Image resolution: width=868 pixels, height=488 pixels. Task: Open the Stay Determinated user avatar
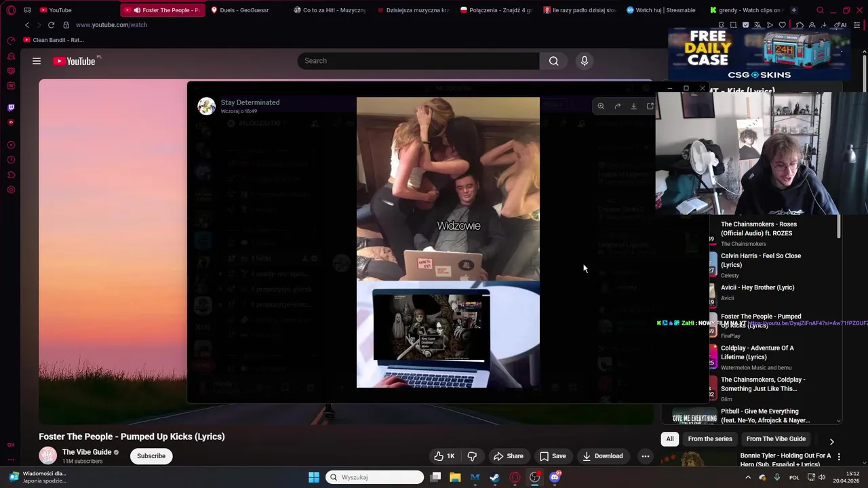[206, 106]
